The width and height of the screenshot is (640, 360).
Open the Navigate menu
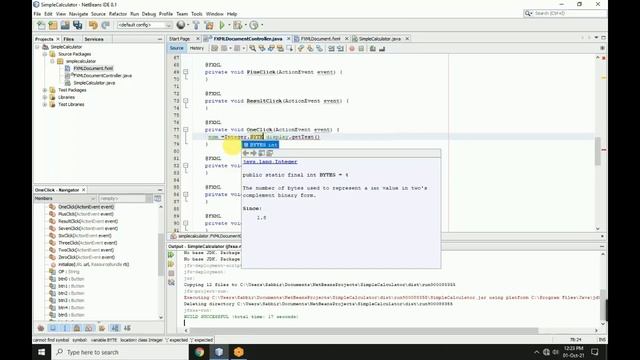coord(78,14)
